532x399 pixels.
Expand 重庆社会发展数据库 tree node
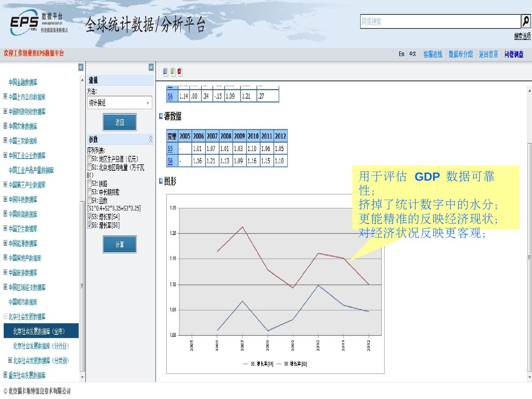[5, 375]
